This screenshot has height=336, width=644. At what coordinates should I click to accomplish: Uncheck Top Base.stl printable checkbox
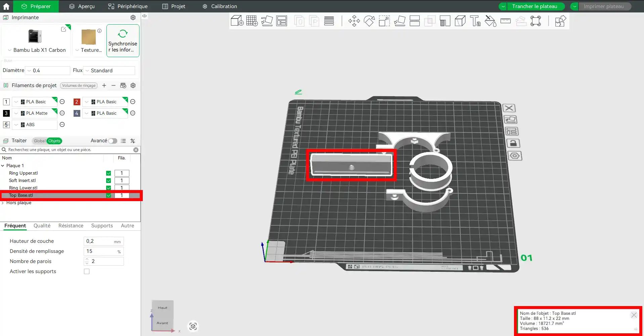tap(109, 195)
